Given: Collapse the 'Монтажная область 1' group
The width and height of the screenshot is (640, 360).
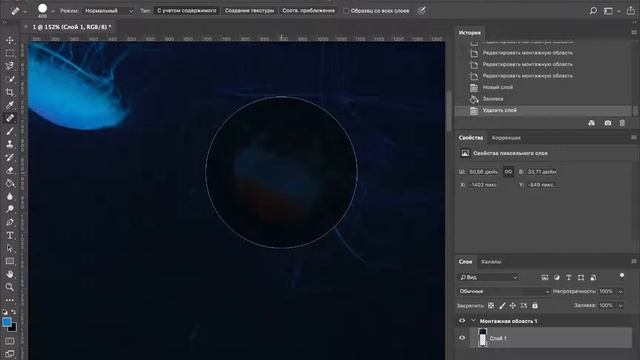Looking at the screenshot, I should point(473,321).
